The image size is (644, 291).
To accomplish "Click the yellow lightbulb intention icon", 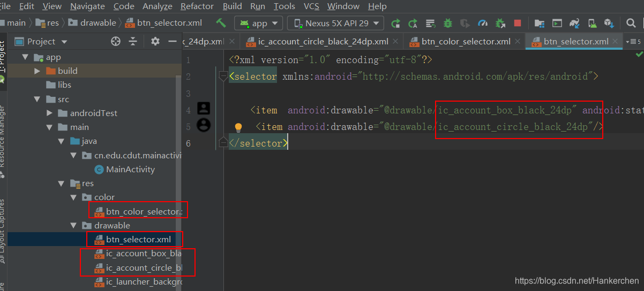I will [x=238, y=127].
